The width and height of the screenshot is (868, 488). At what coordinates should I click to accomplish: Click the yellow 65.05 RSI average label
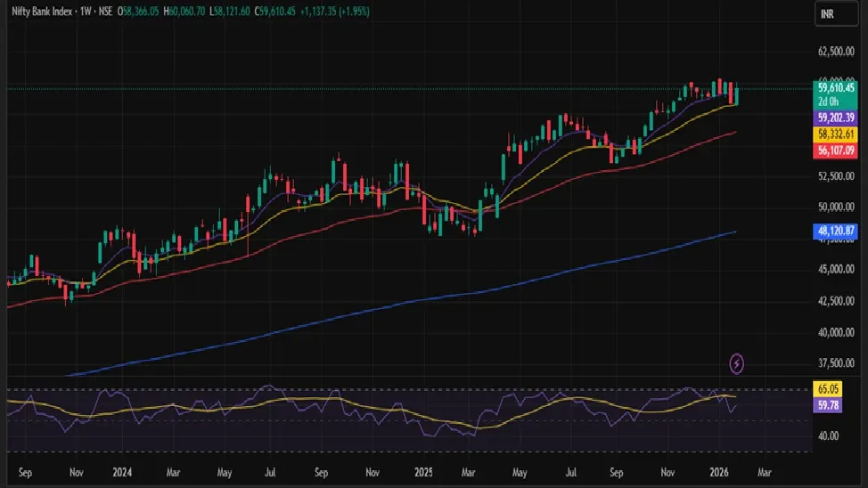828,389
